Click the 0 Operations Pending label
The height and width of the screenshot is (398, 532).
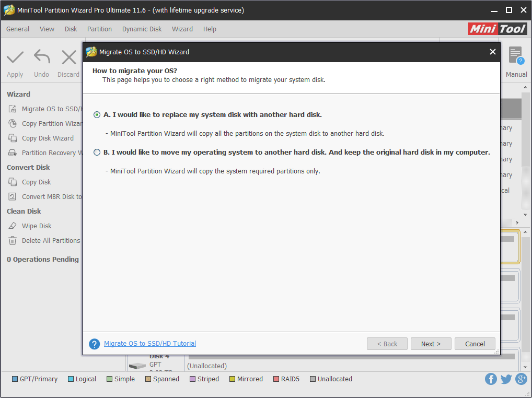click(43, 260)
